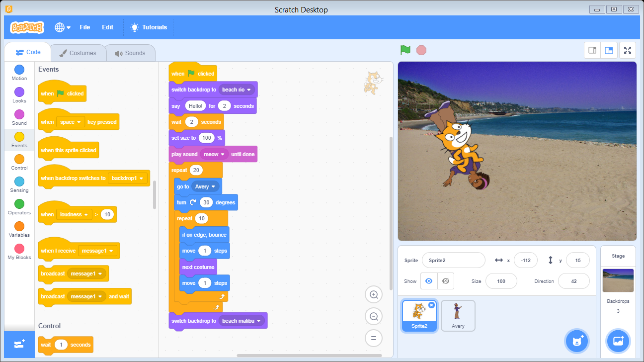Open the File menu
Image resolution: width=644 pixels, height=362 pixels.
pyautogui.click(x=84, y=27)
